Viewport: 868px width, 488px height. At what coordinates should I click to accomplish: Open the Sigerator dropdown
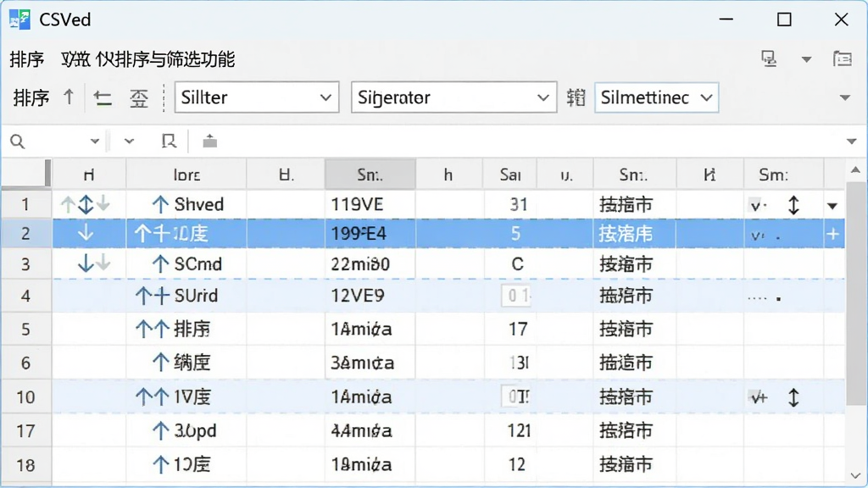(454, 97)
